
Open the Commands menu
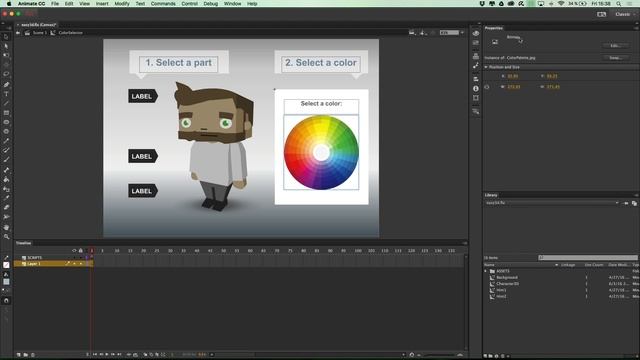tap(163, 4)
